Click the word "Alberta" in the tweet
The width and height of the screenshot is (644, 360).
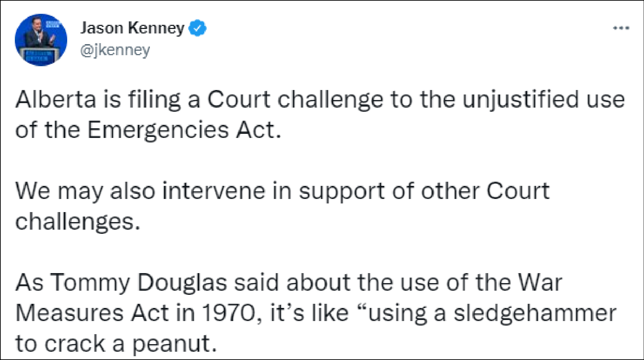55,100
